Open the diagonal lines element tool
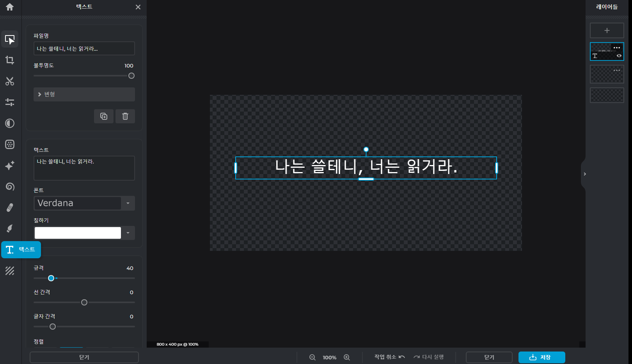 coord(10,271)
